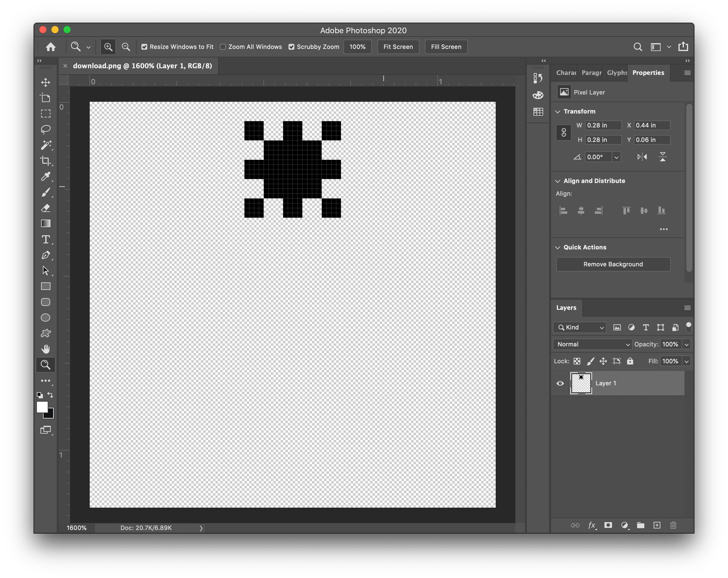Image resolution: width=728 pixels, height=578 pixels.
Task: Select the Crop tool
Action: [x=46, y=161]
